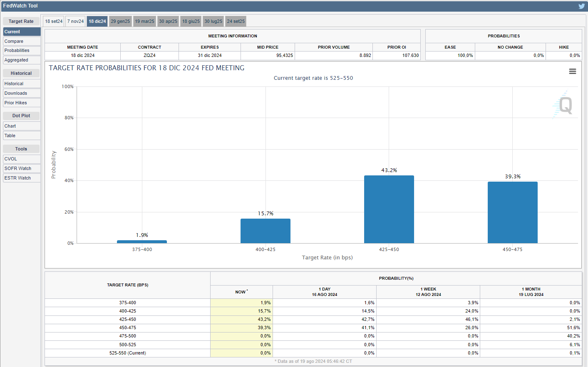This screenshot has width=588, height=367.
Task: Go to Probabilities in sidebar
Action: coord(22,50)
